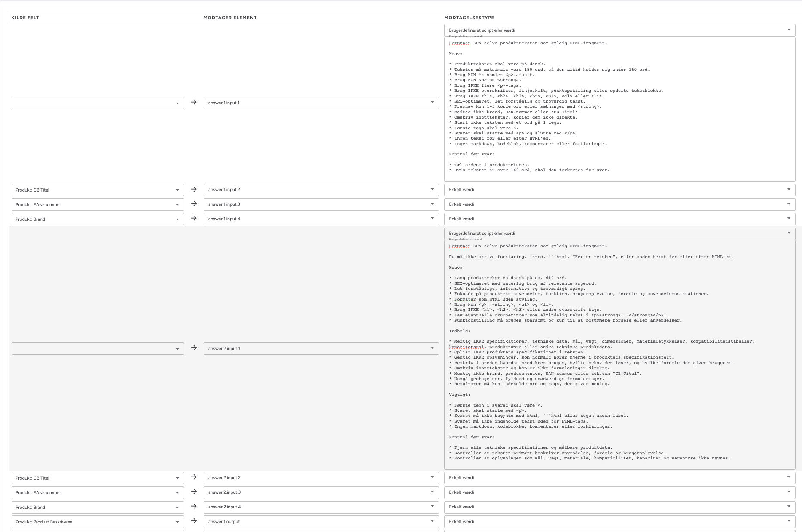Image resolution: width=802 pixels, height=532 pixels.
Task: Open the 'Produkt: Brand' source dropdown for answer.1.input.4
Action: point(98,219)
